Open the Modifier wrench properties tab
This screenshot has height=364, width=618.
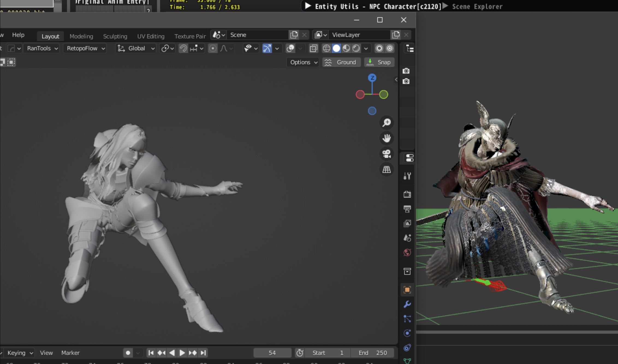407,304
